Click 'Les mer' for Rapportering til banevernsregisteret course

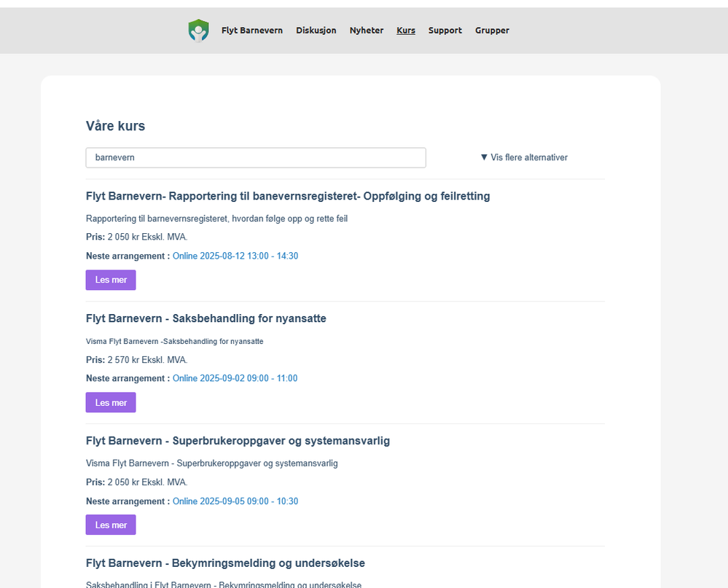coord(111,280)
